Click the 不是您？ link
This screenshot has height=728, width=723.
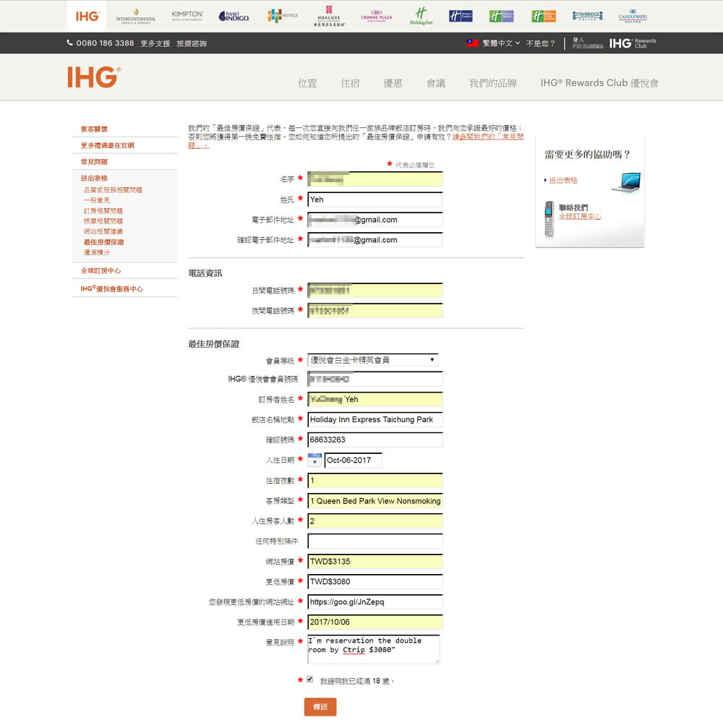(541, 43)
